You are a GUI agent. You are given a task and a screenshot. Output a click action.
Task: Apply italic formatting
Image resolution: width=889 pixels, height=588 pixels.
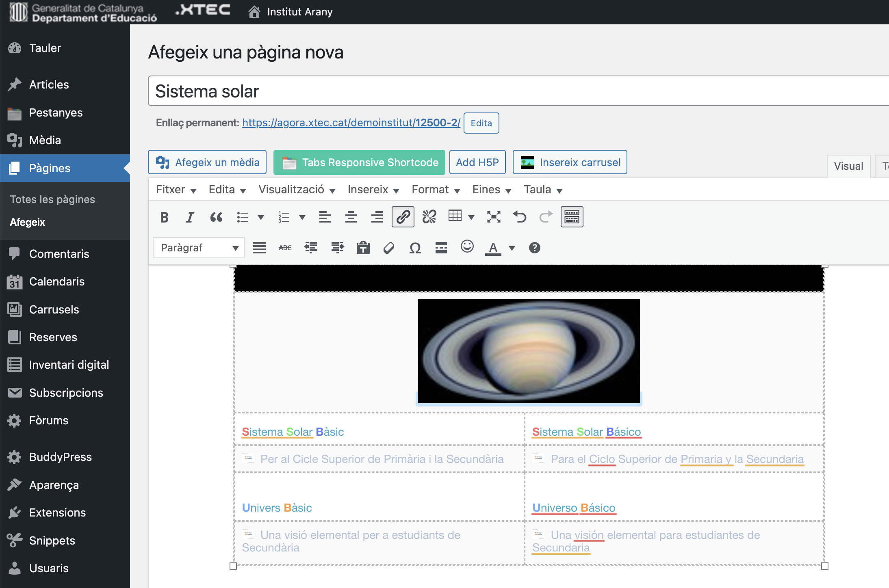point(190,217)
